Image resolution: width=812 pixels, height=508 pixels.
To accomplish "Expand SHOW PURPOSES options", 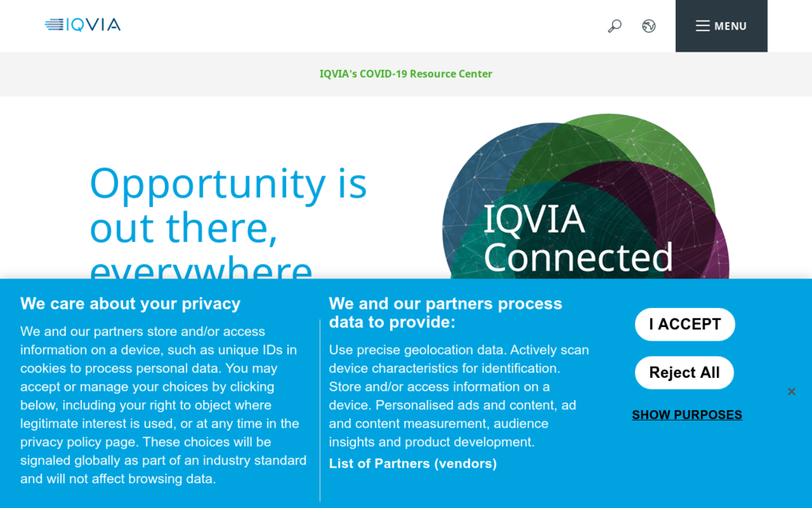I will point(687,414).
